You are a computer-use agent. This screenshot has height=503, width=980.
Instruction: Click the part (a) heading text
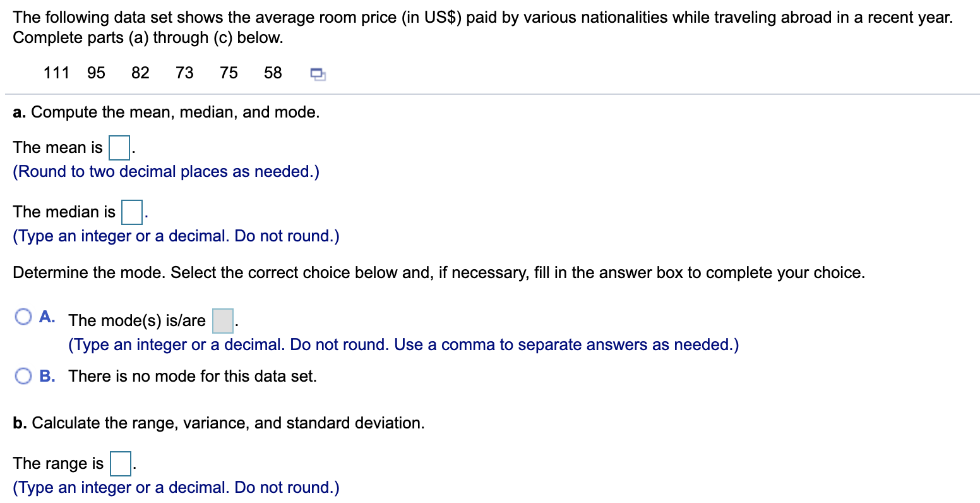point(166,112)
